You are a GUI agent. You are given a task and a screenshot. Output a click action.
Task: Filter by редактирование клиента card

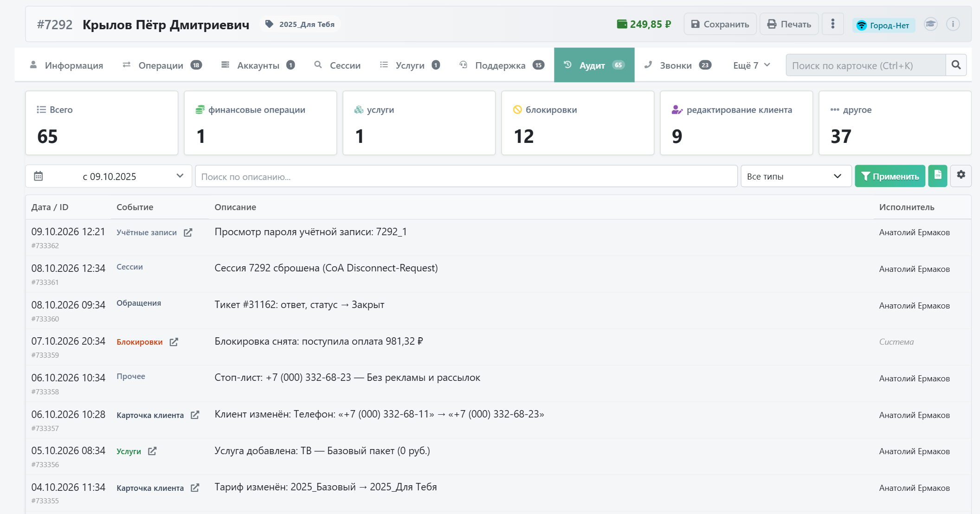tap(736, 123)
